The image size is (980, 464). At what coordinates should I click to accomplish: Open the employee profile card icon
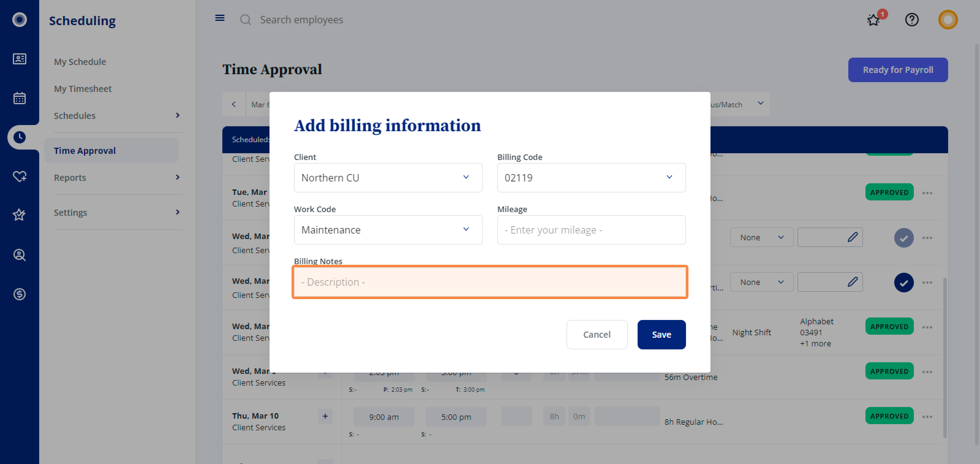[x=19, y=59]
